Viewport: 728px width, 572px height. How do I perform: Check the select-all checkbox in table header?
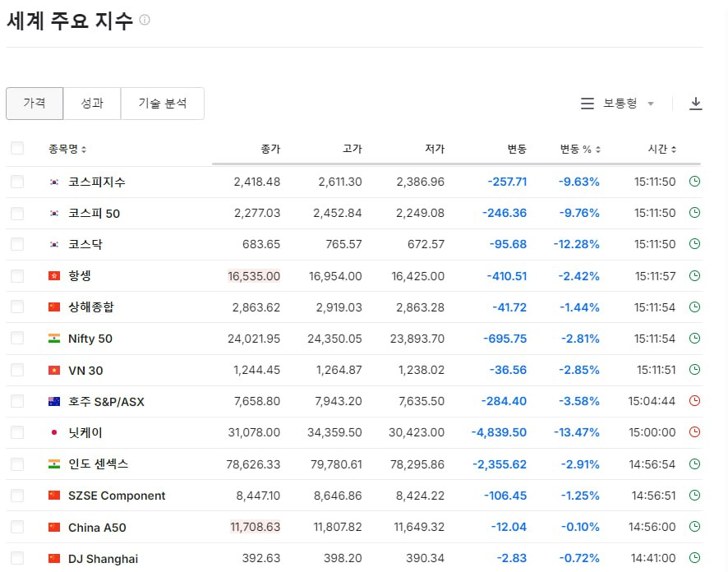point(17,149)
